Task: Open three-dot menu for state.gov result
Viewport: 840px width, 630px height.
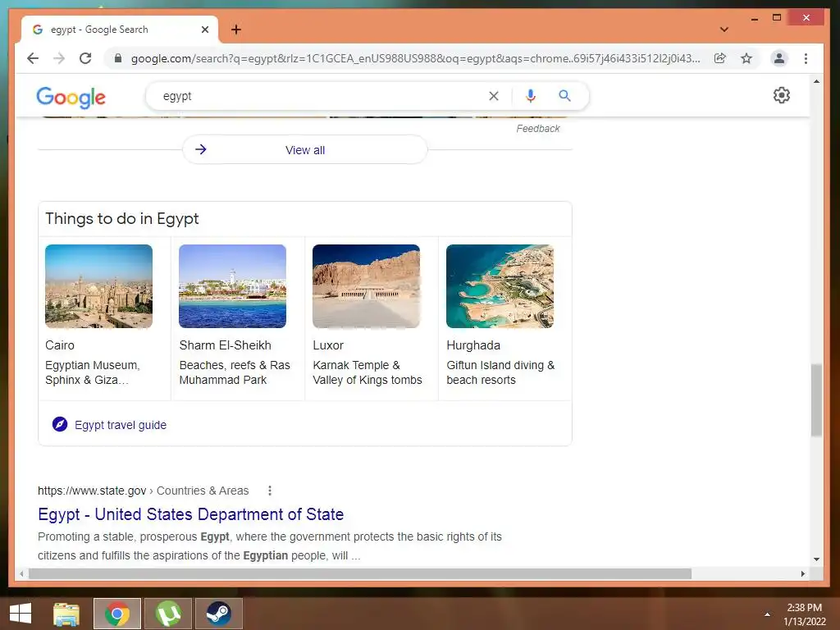Action: pos(269,491)
